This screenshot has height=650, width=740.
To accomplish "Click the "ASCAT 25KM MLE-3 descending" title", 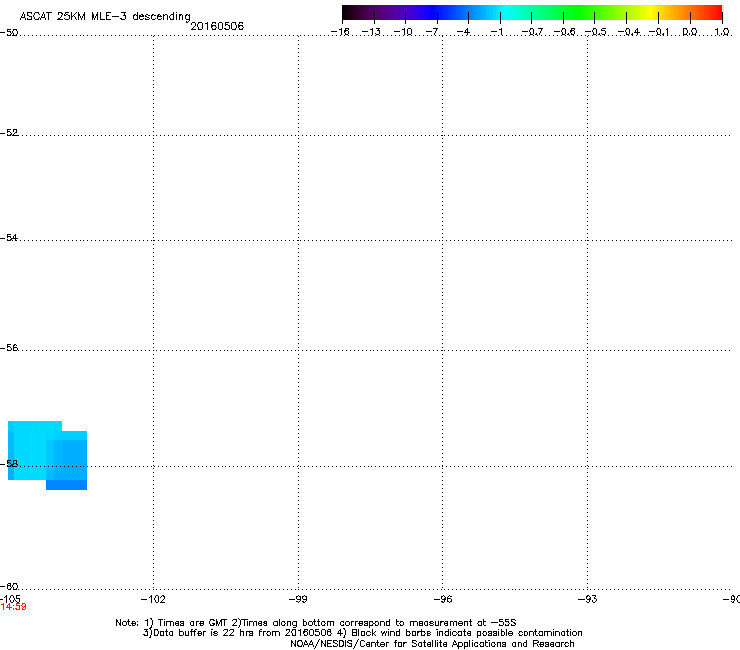I will [x=105, y=16].
